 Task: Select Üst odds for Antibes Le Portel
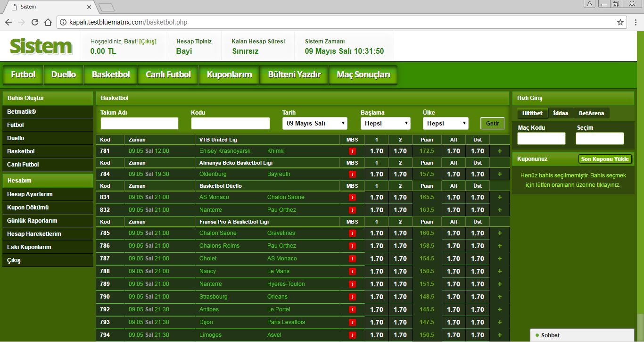pos(478,309)
